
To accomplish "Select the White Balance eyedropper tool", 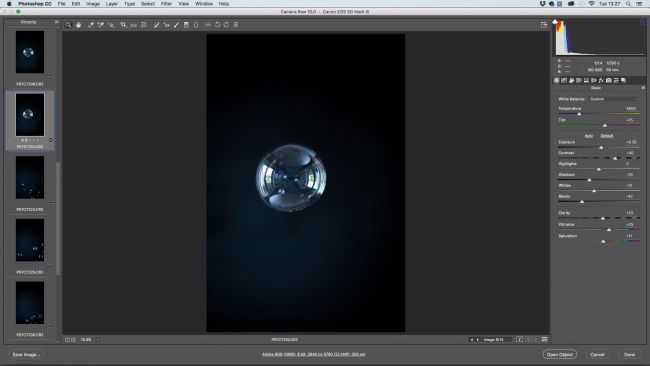I will tap(91, 25).
